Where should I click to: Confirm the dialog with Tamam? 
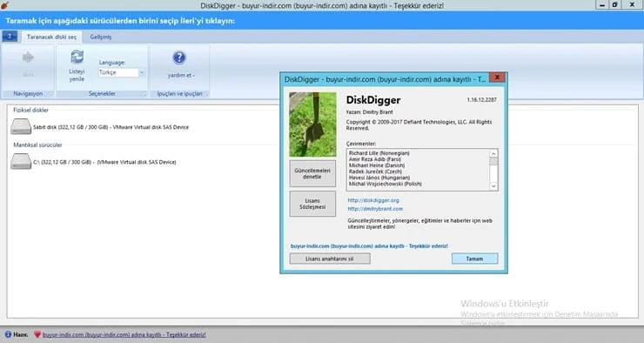(x=475, y=259)
